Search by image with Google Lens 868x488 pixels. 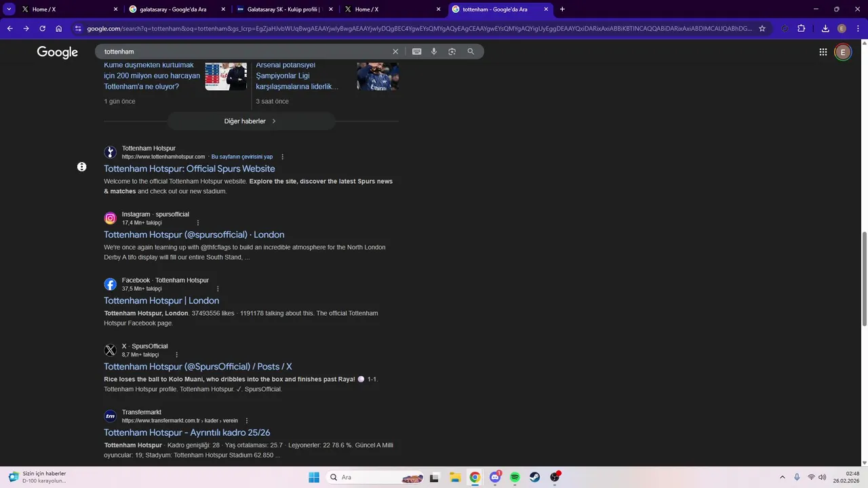tap(452, 52)
